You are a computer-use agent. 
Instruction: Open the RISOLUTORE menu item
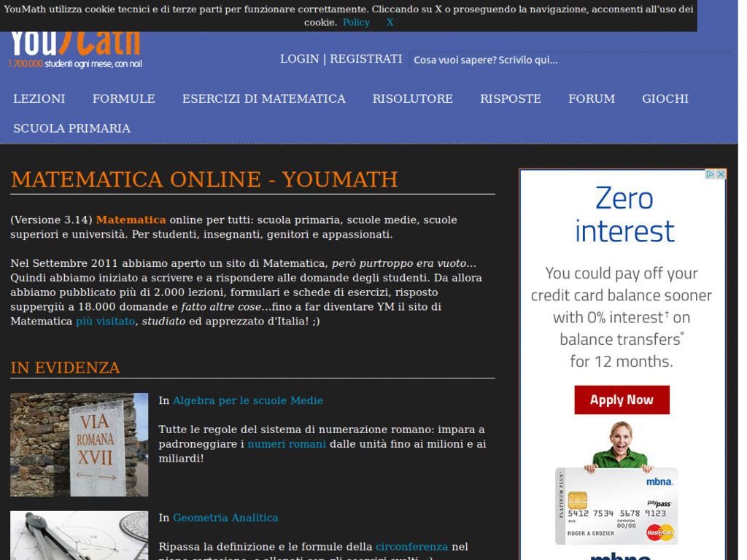tap(413, 98)
